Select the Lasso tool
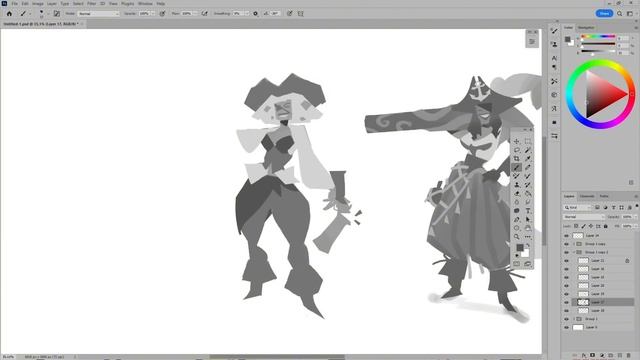 516,150
